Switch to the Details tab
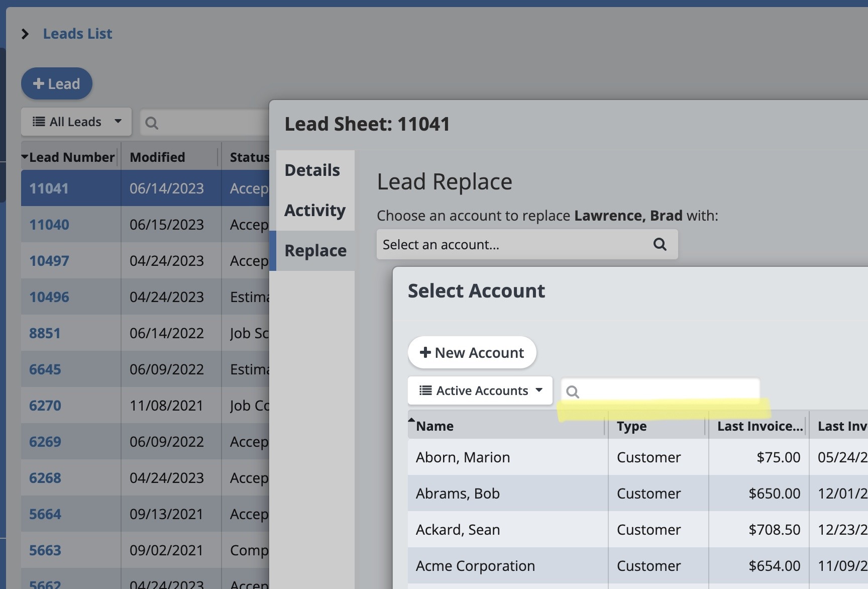Viewport: 868px width, 589px height. pyautogui.click(x=312, y=170)
